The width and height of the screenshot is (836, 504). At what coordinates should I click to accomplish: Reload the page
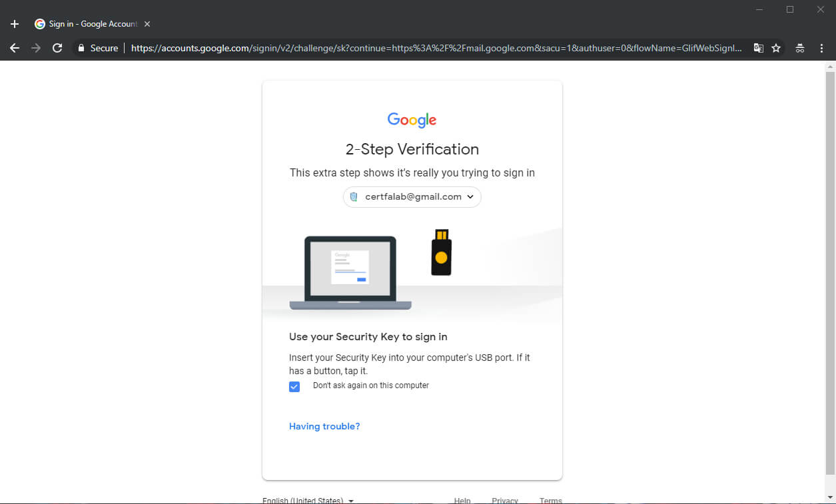tap(57, 48)
